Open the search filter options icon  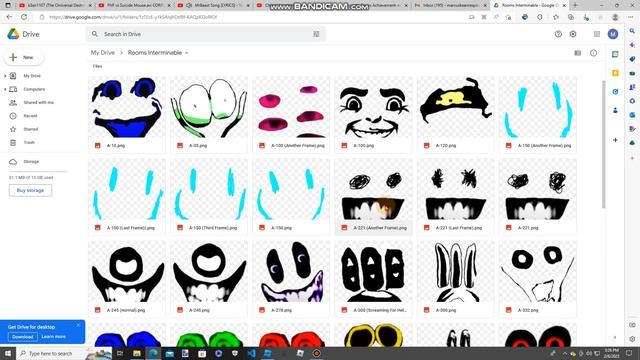pyautogui.click(x=316, y=34)
